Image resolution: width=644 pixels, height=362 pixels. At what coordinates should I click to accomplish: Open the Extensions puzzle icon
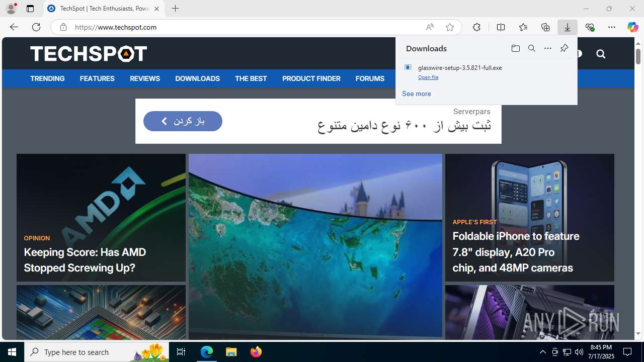pos(476,27)
